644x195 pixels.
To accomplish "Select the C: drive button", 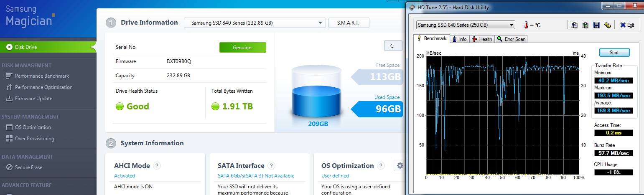I will click(393, 46).
